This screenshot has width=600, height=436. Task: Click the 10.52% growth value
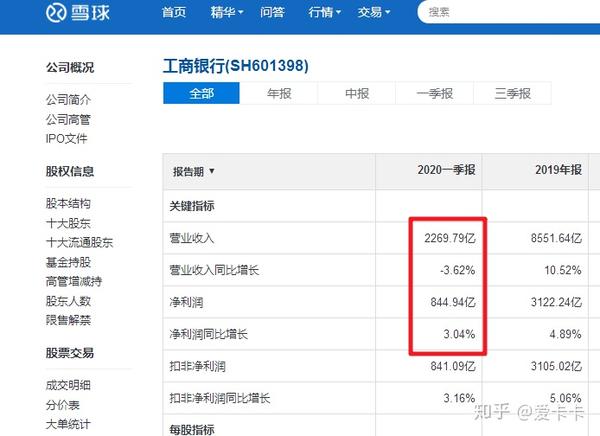[563, 270]
